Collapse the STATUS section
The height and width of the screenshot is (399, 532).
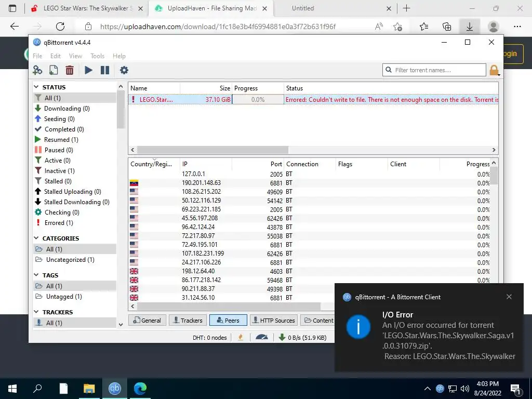tap(36, 87)
